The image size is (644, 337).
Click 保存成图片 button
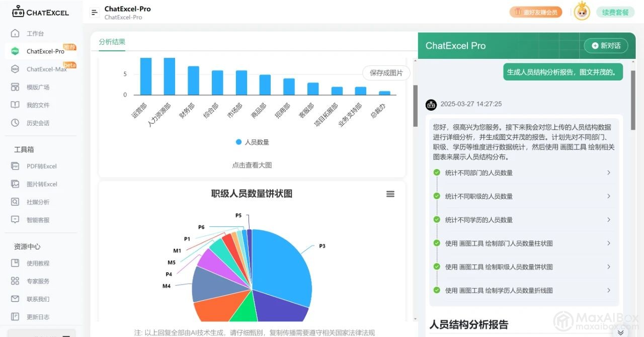tap(386, 73)
